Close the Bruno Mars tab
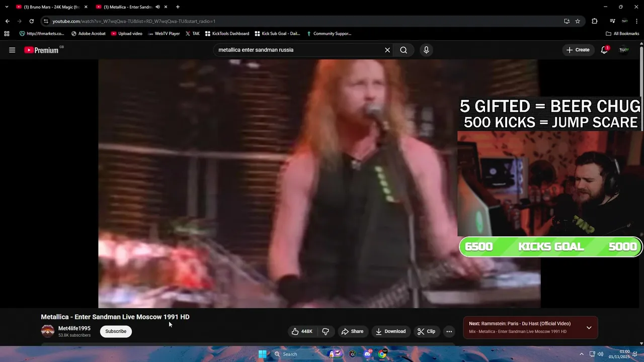This screenshot has height=362, width=644. coord(86,7)
